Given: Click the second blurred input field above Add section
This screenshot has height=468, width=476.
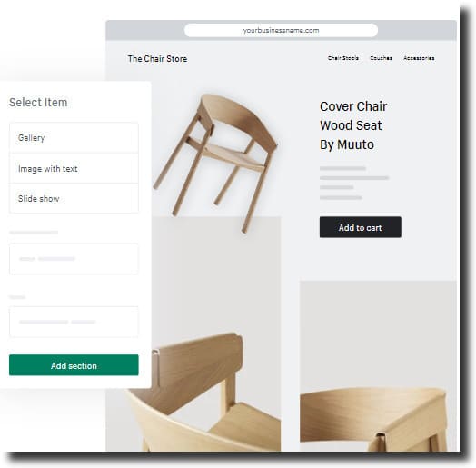Looking at the screenshot, I should pos(74,322).
